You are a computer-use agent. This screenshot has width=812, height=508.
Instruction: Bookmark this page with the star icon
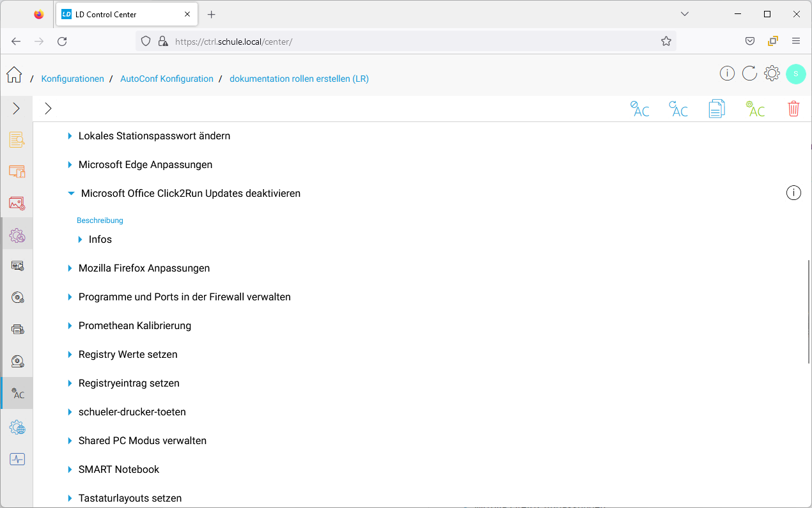click(x=666, y=41)
